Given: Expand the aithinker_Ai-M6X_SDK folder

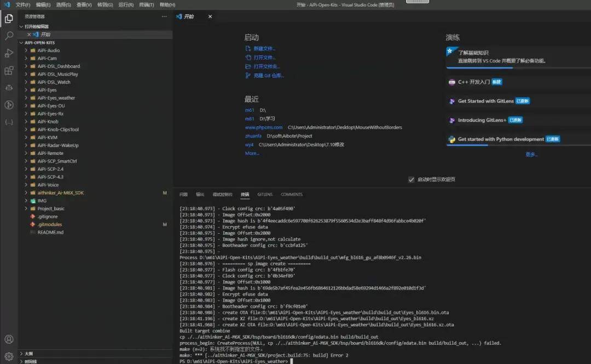Looking at the screenshot, I should tap(26, 193).
